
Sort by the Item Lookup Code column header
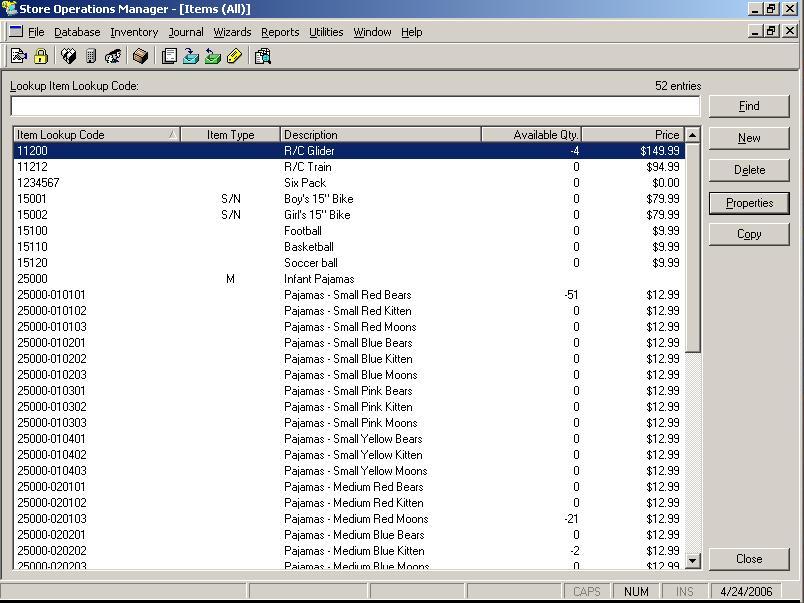click(x=95, y=135)
